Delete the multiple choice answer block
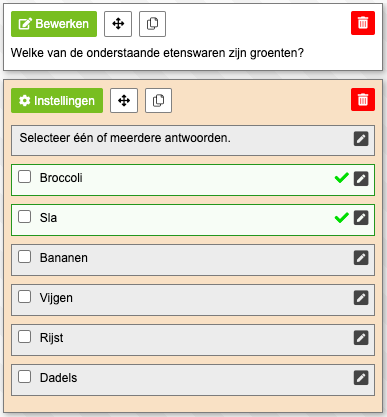This screenshot has height=417, width=387. coord(363,100)
